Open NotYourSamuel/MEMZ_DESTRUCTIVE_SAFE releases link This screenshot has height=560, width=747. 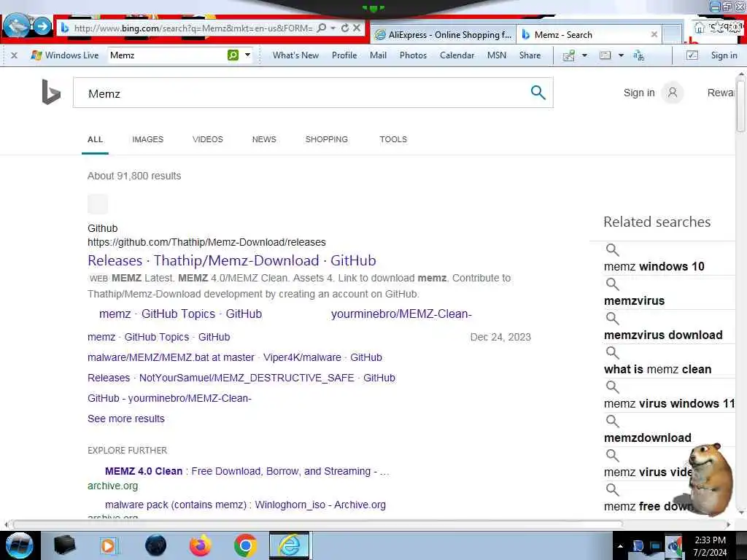click(x=241, y=378)
